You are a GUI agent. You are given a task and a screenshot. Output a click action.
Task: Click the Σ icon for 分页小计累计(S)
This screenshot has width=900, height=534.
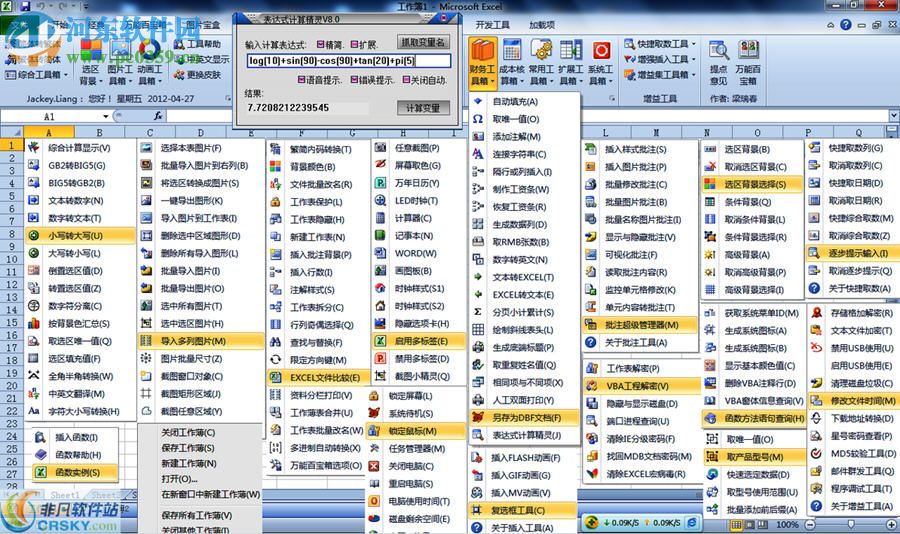click(478, 312)
